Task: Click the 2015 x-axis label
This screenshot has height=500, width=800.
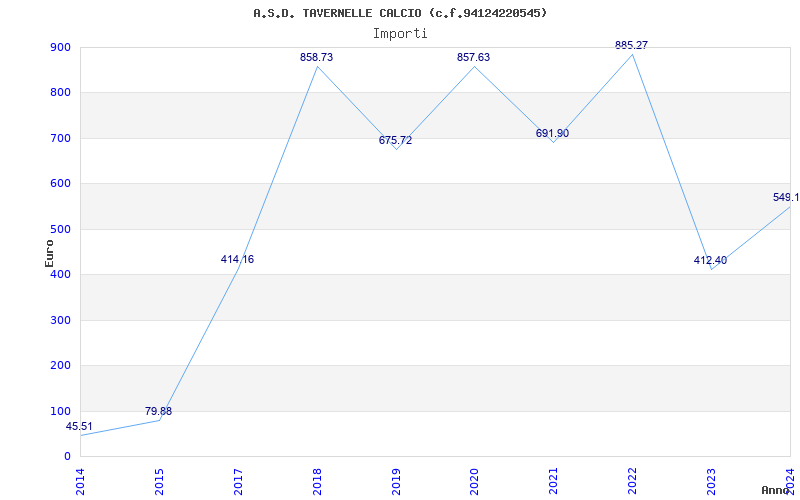Action: [x=159, y=481]
